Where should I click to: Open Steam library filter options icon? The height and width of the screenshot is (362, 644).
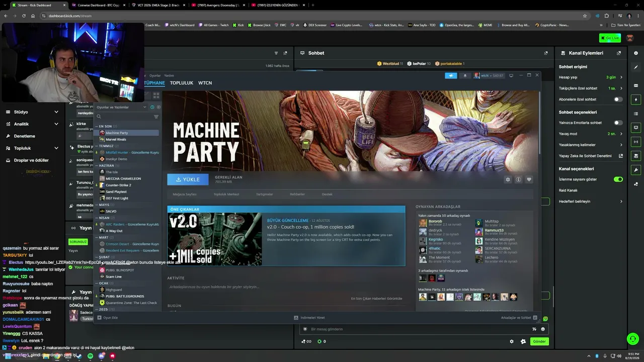156,117
